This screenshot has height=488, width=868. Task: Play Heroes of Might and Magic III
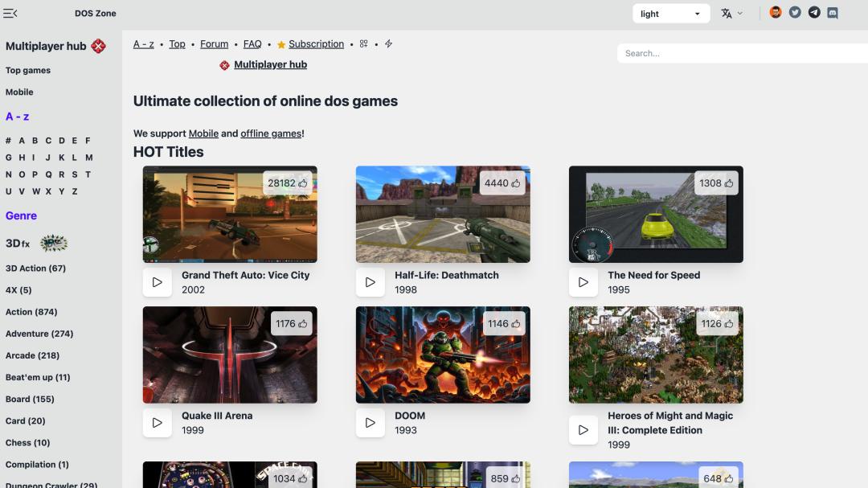click(x=583, y=430)
